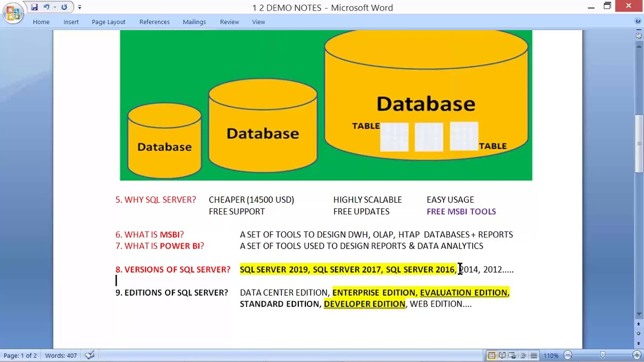This screenshot has width=644, height=362.
Task: Save the document from Quick Access
Action: (x=34, y=7)
